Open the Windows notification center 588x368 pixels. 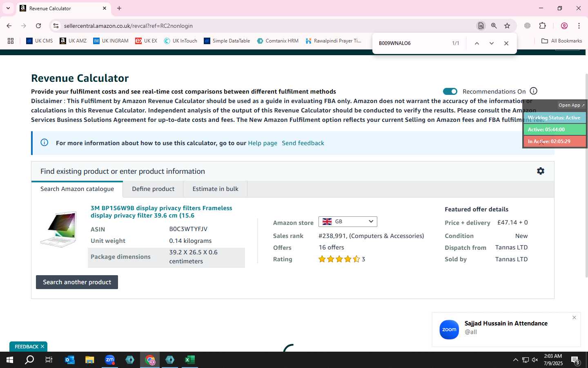576,360
